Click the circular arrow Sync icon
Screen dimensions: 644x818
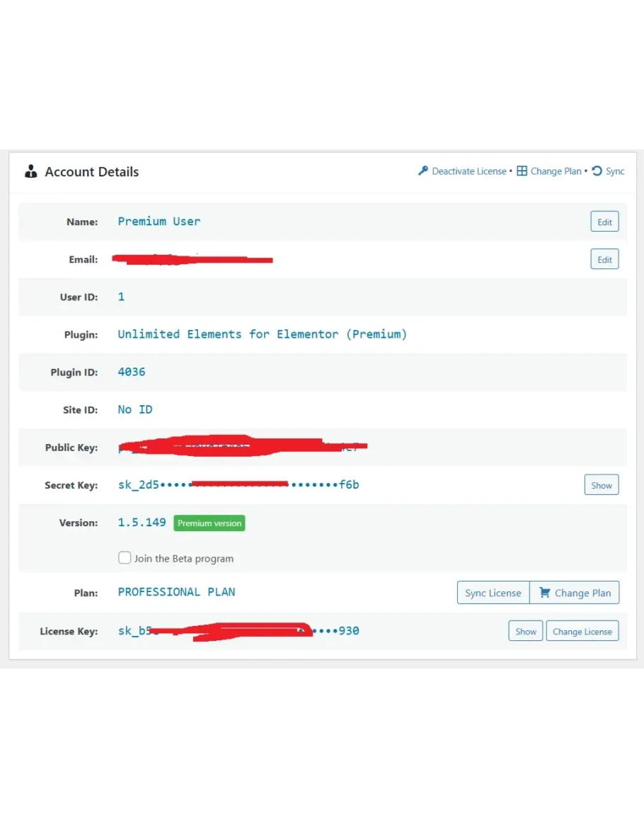click(597, 171)
